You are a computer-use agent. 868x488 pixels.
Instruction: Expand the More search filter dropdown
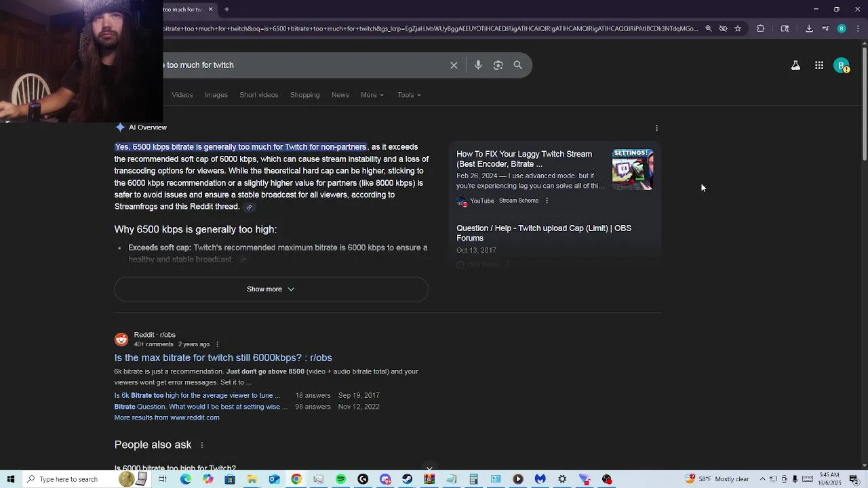tap(372, 95)
